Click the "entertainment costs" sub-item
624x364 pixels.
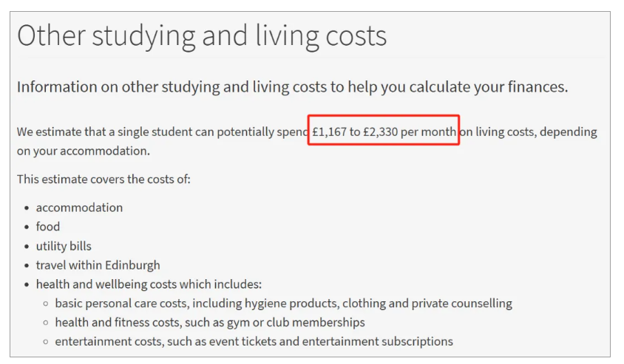(111, 342)
